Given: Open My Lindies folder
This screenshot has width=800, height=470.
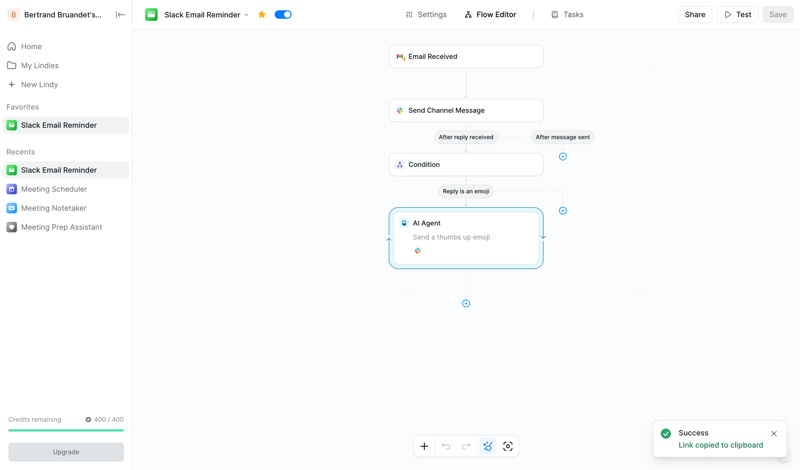Looking at the screenshot, I should 65,65.
